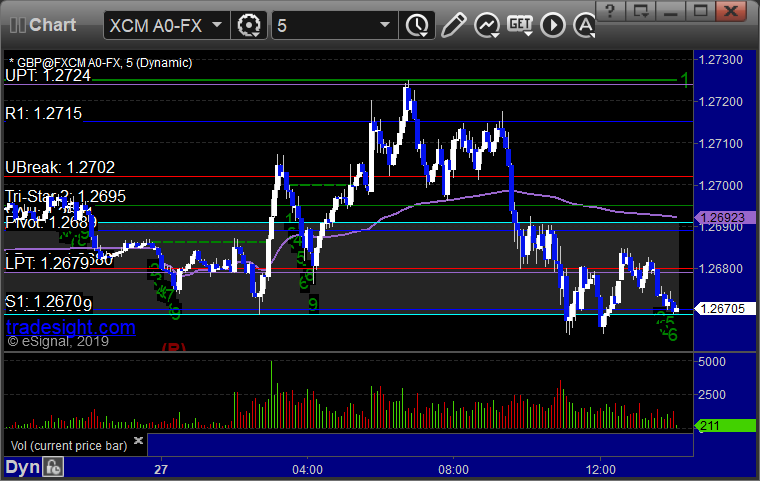Viewport: 760px width, 481px height.
Task: Open the time template clock icon
Action: (417, 25)
